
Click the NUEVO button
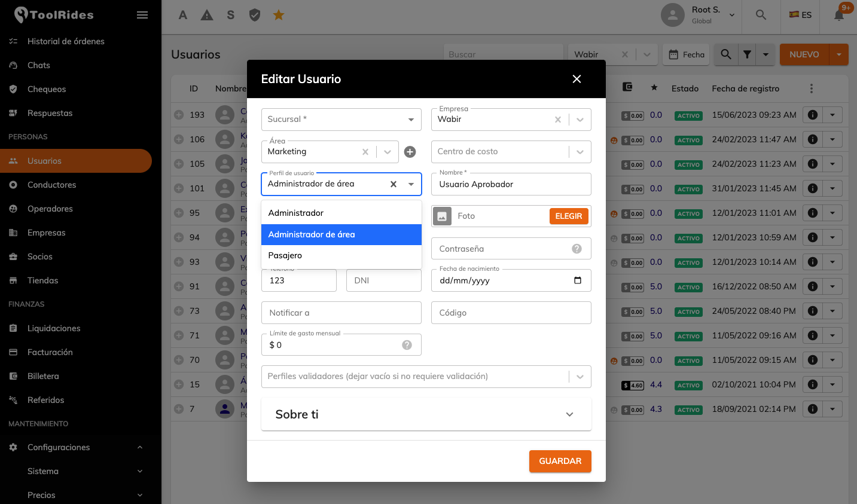(x=804, y=54)
